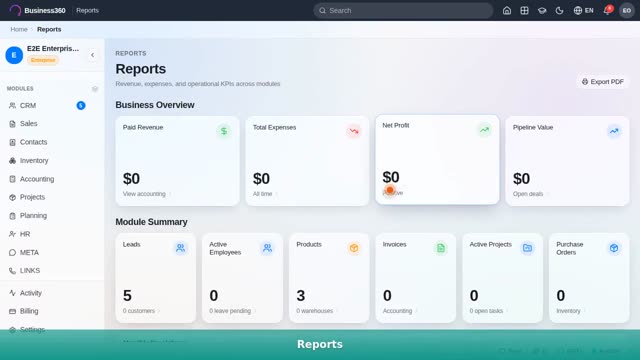The height and width of the screenshot is (360, 640).
Task: Open the EO user avatar menu
Action: pyautogui.click(x=627, y=11)
